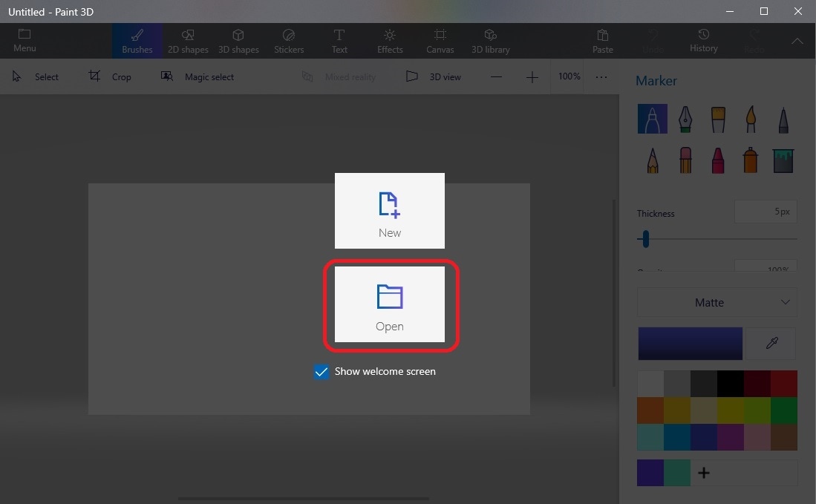
Task: Click the Paste button
Action: pyautogui.click(x=603, y=41)
